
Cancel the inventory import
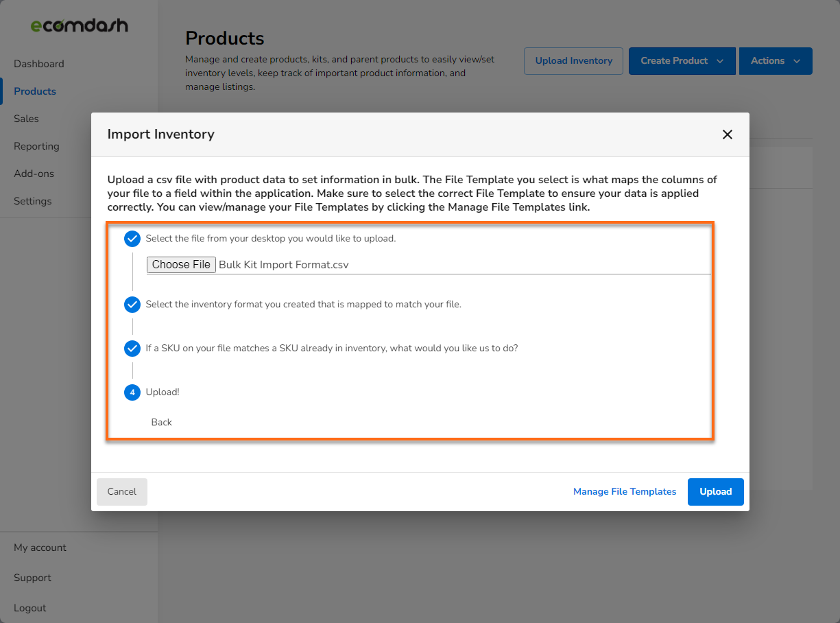(x=121, y=491)
